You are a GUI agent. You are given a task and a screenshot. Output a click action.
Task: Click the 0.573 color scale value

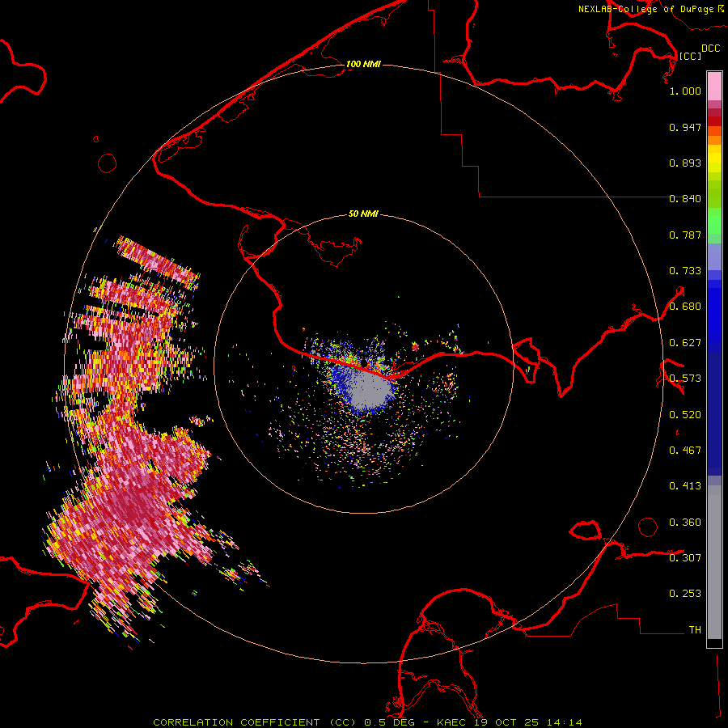(x=685, y=379)
